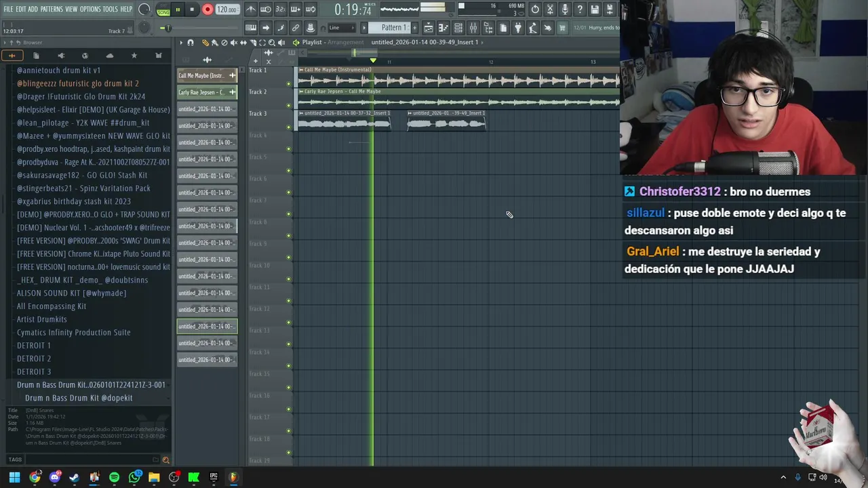Viewport: 868px width, 488px height.
Task: Open the TOOLS menu
Action: (111, 9)
